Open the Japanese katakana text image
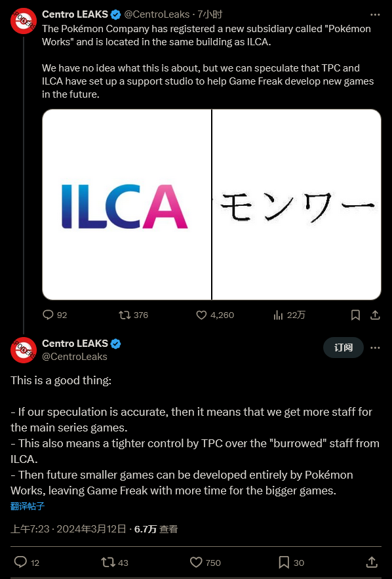This screenshot has height=579, width=392. tap(297, 205)
